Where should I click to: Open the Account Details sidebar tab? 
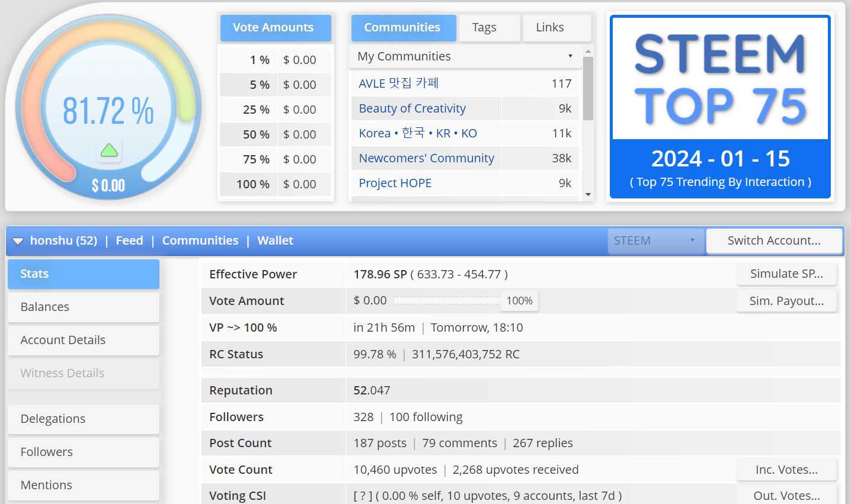tap(84, 341)
